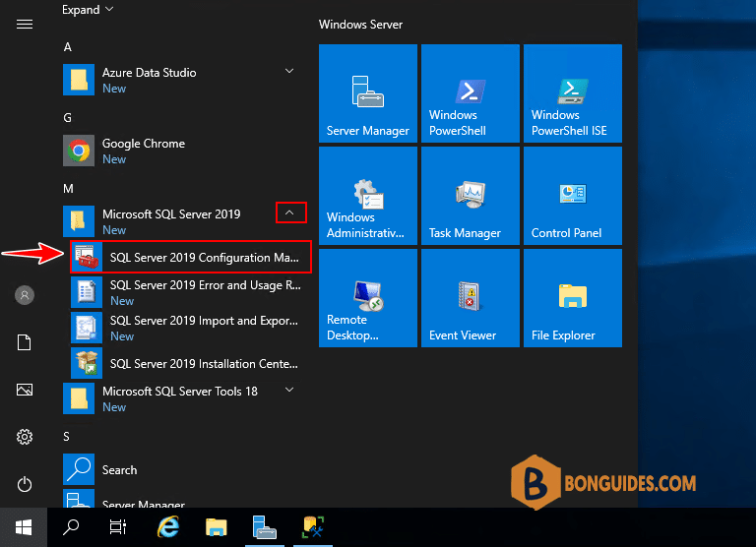Switch to Server Manager on the taskbar

pyautogui.click(x=264, y=527)
